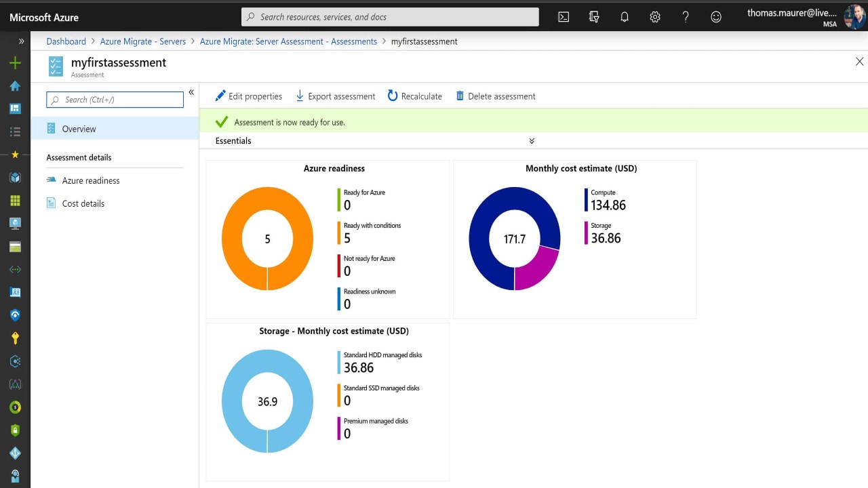Open Virtual machines monitor icon in sidebar
The width and height of the screenshot is (868, 488).
tap(15, 224)
